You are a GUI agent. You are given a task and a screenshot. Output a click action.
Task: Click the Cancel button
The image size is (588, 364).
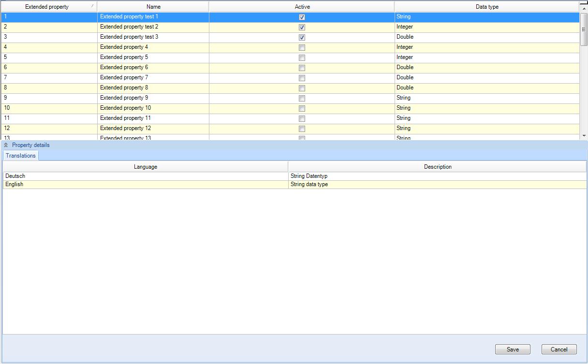pos(559,349)
